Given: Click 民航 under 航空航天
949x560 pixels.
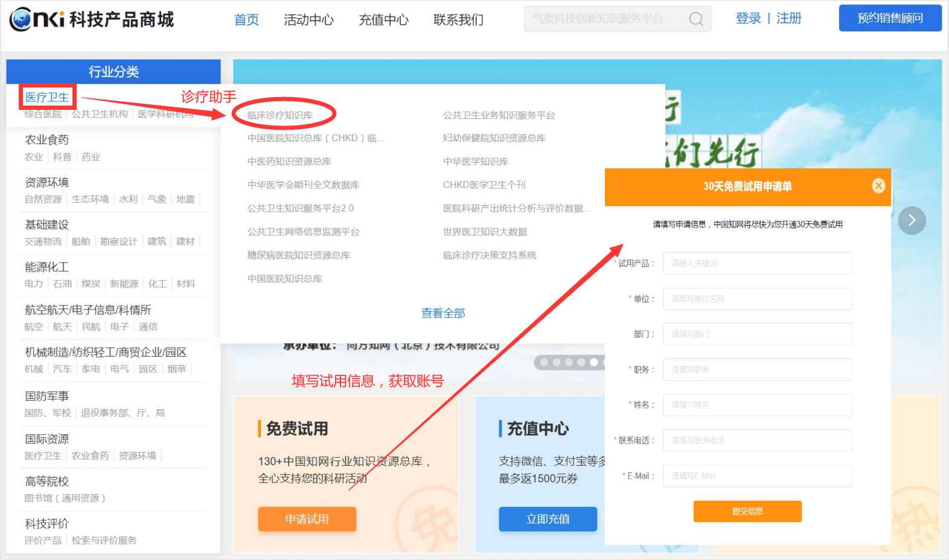Looking at the screenshot, I should tap(91, 326).
